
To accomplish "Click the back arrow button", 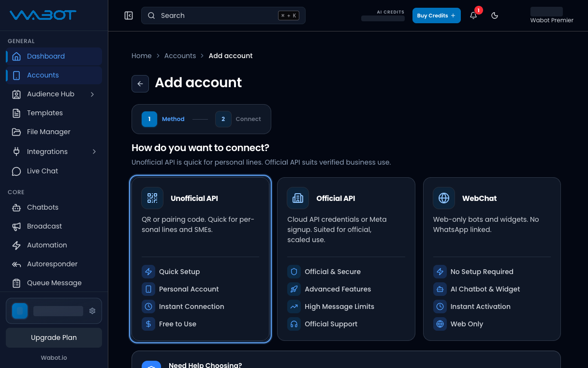I will (x=140, y=84).
